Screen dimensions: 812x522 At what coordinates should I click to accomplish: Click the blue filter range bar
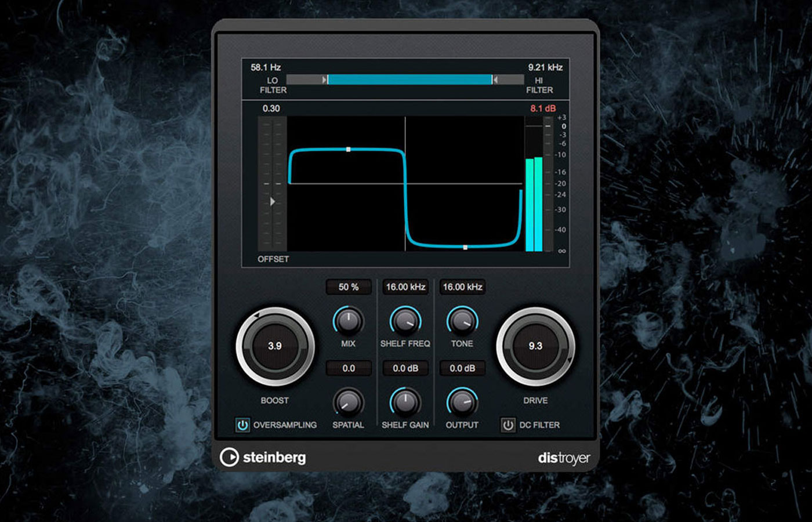tap(410, 79)
